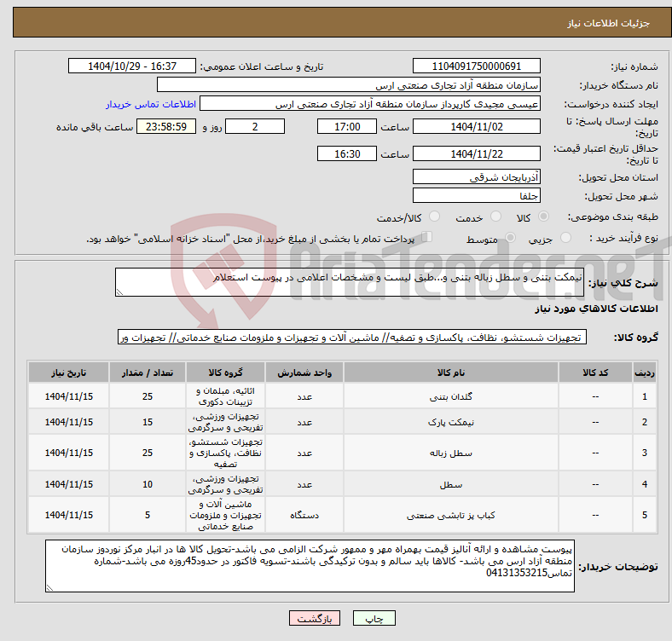
Task: Click the response deadline date 1404/11/02
Action: click(477, 126)
